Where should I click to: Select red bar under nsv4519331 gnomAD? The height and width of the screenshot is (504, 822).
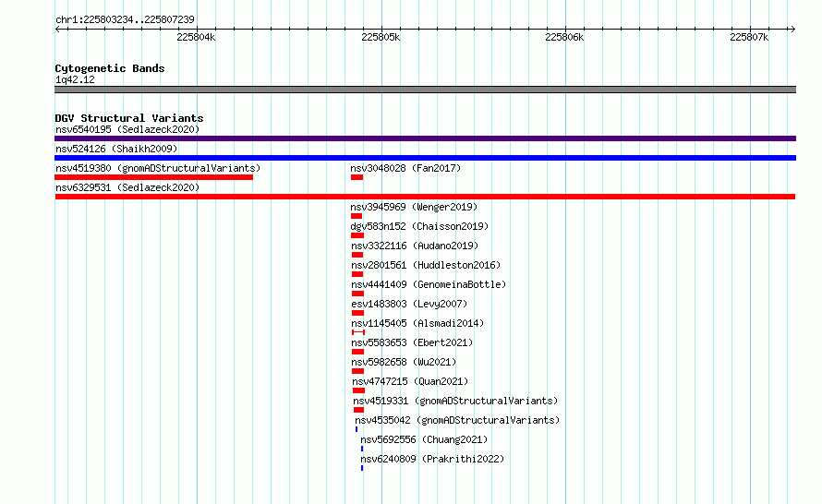358,410
